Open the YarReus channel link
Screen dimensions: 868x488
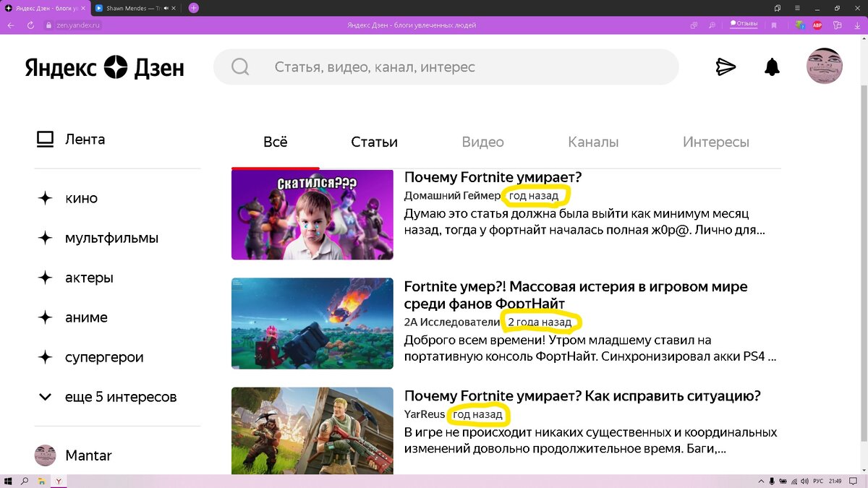(x=423, y=414)
